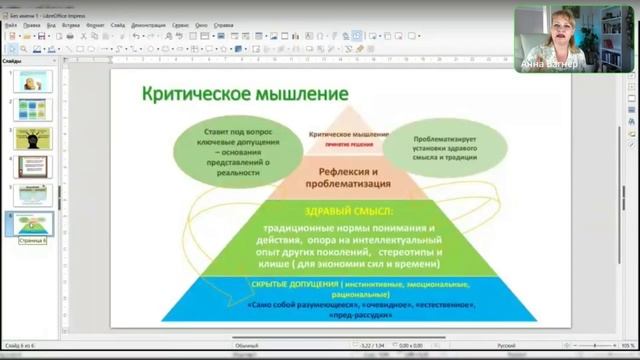
Task: Expand the New Slide dropdown arrow
Action: point(380,36)
